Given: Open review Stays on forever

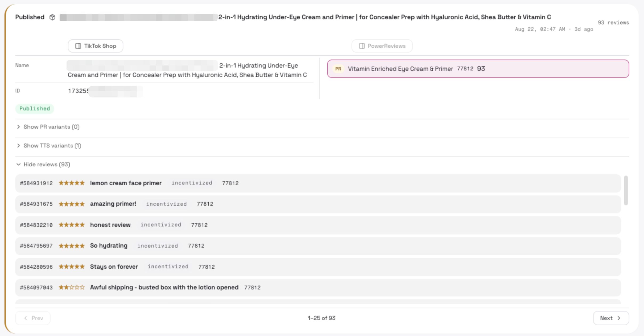Looking at the screenshot, I should (318, 267).
